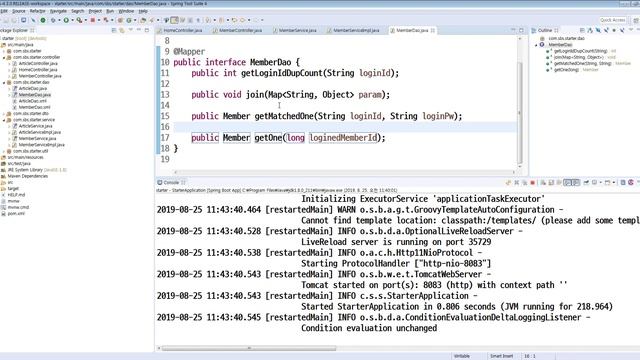This screenshot has width=640, height=360.
Task: Open the Display Selected Console icon
Action: coord(594,183)
